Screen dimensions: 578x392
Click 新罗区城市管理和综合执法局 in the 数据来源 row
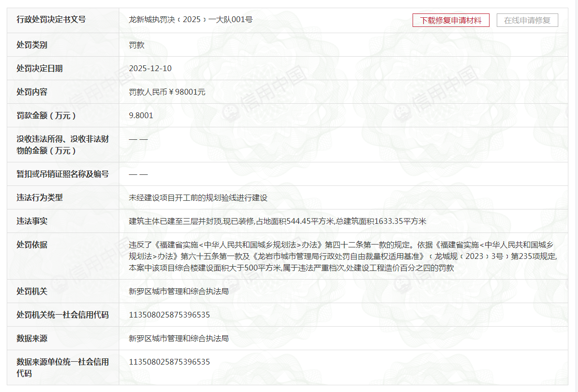click(178, 338)
